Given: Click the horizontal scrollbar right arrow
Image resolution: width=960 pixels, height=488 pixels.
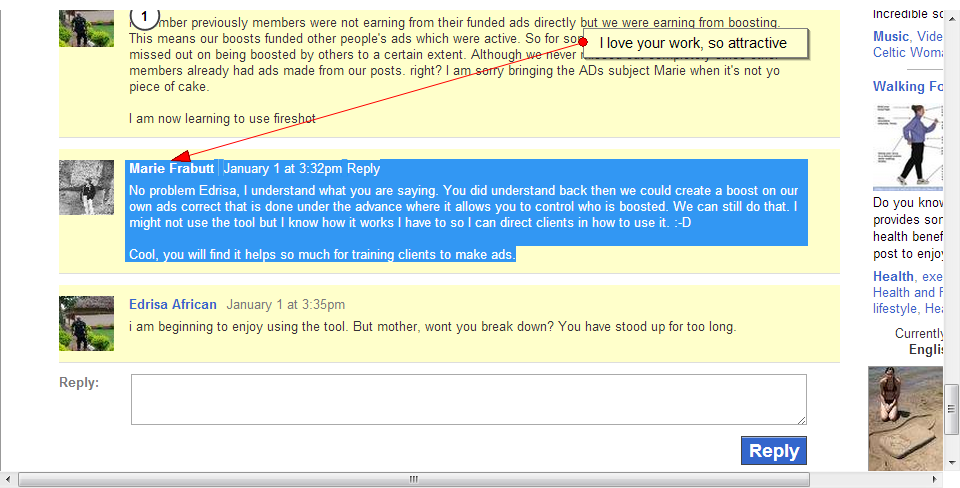Looking at the screenshot, I should pos(934,480).
